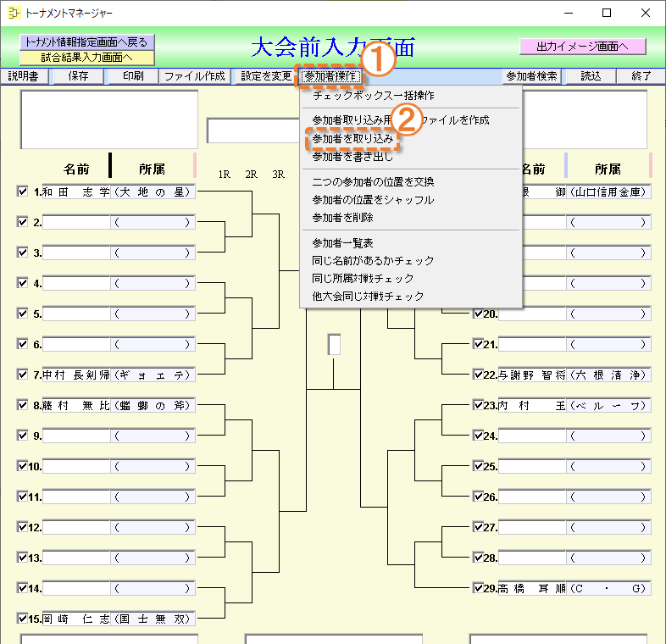Toggle checkbox for participant 4
666x644 pixels.
coord(23,282)
